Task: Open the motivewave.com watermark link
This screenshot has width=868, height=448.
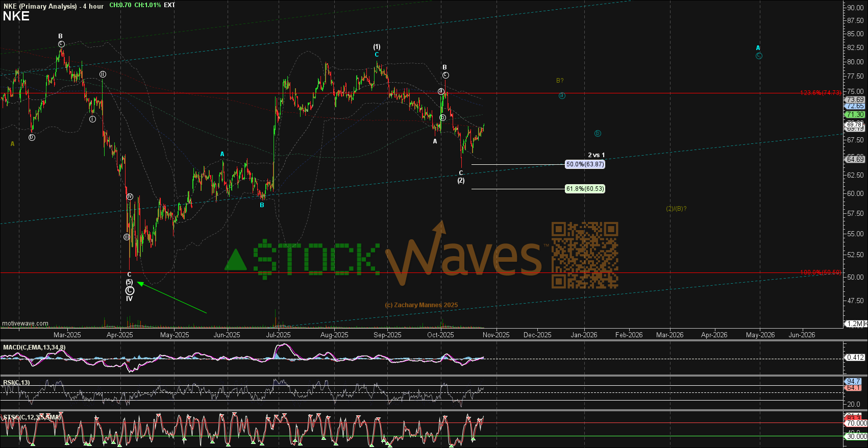Action: tap(26, 323)
